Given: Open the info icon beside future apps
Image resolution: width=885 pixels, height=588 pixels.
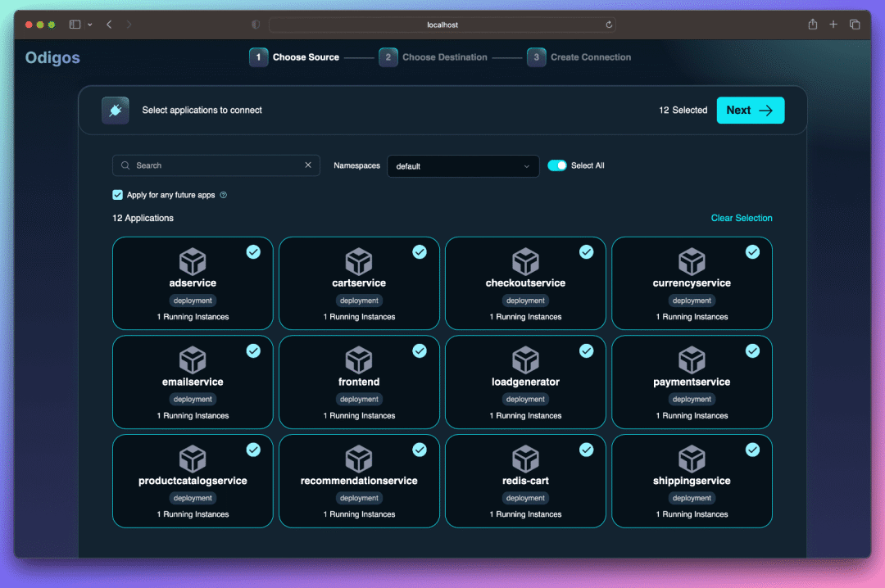Looking at the screenshot, I should 224,195.
